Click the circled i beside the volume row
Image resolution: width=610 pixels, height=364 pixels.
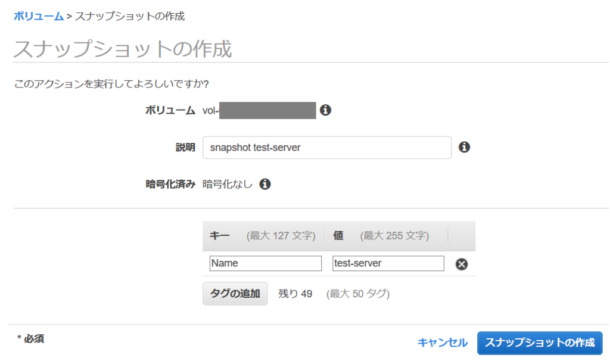(x=325, y=110)
